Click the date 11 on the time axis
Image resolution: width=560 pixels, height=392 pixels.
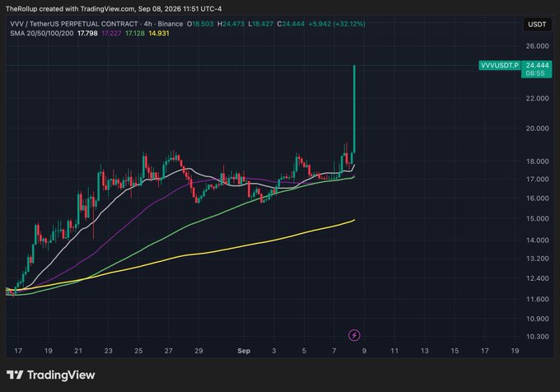pos(394,351)
